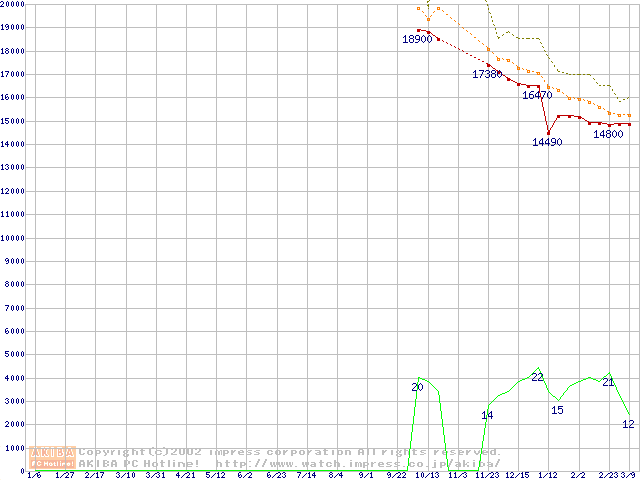Click the 5000 y-axis value label
Viewport: 640px width, 480px height.
[x=14, y=354]
